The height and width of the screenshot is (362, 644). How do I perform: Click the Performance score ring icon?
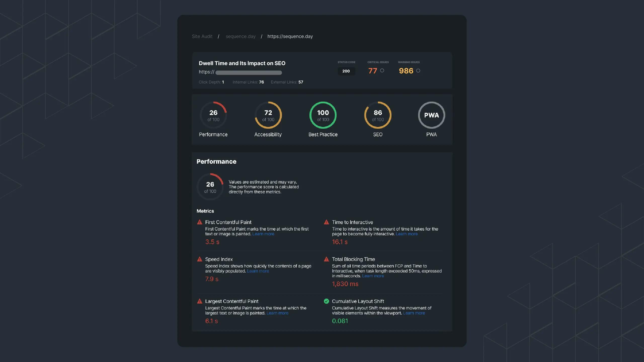pyautogui.click(x=213, y=115)
